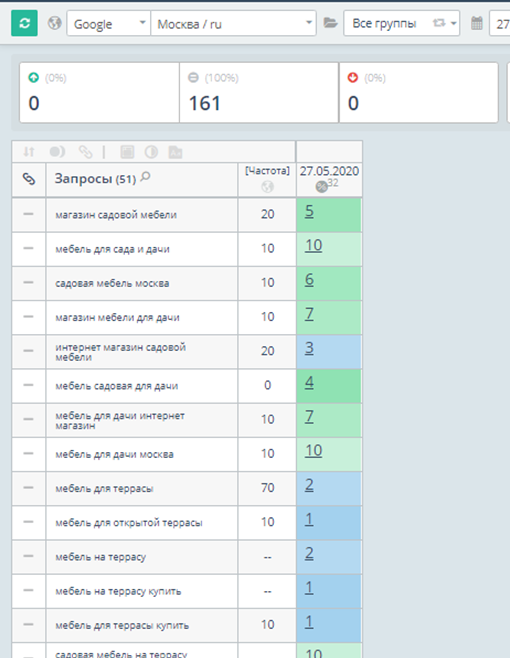This screenshot has height=658, width=510.
Task: Open position 1 link for мебель на террасу купить
Action: coord(309,588)
